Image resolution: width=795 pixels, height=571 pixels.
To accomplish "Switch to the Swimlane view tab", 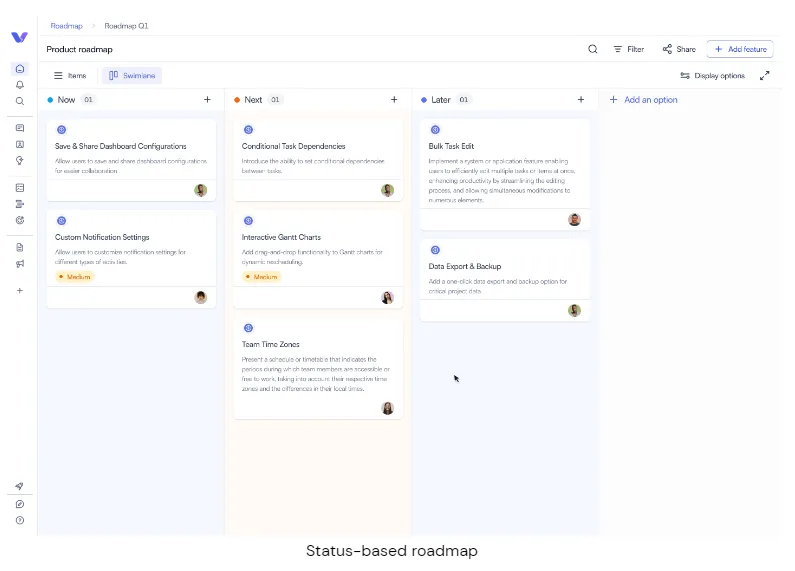I will pos(132,76).
